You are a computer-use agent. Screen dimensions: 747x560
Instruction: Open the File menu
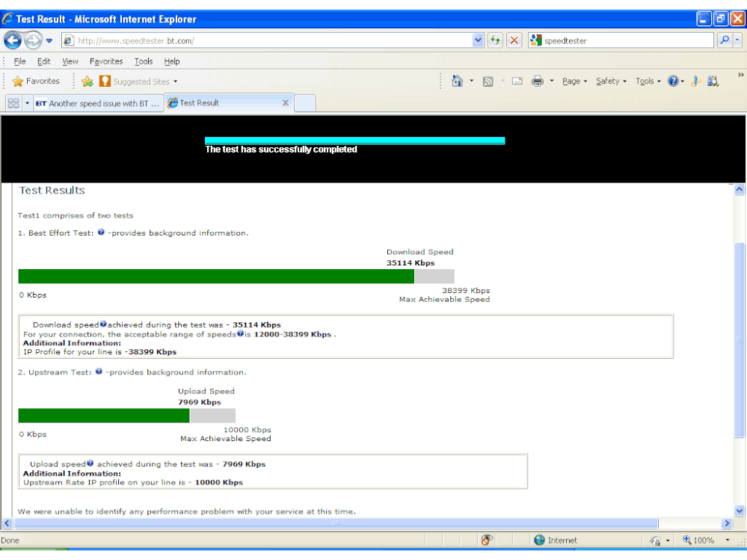point(19,61)
